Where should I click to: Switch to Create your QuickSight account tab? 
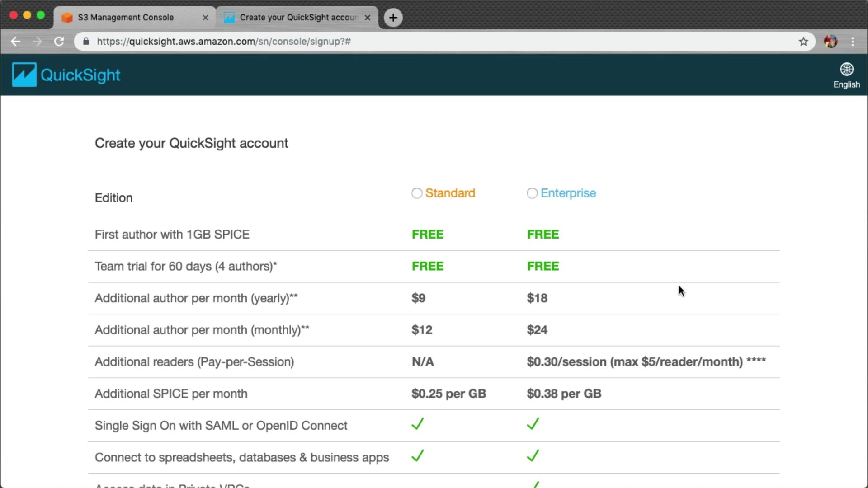tap(298, 18)
